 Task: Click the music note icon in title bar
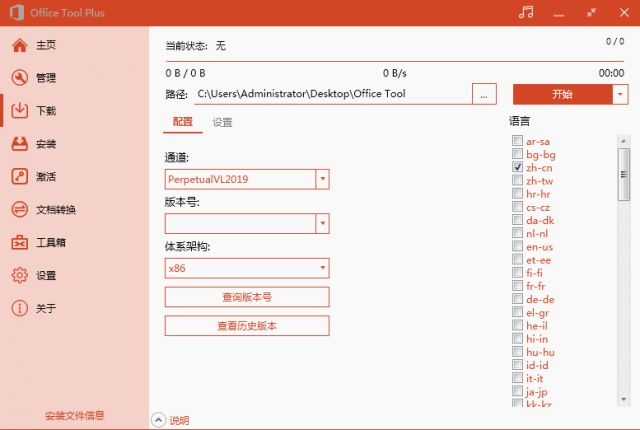526,12
